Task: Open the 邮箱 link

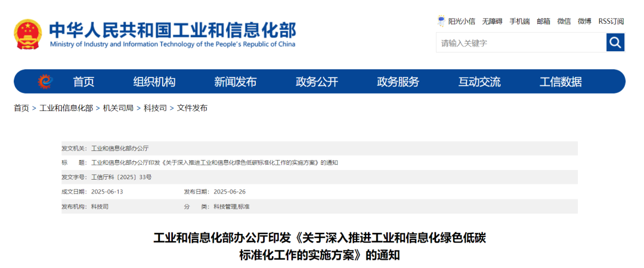Action: pos(543,21)
